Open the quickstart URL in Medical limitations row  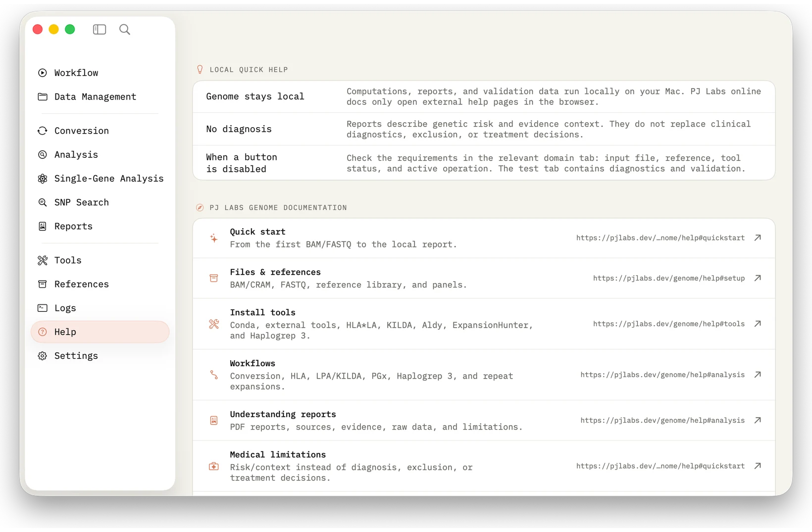660,466
